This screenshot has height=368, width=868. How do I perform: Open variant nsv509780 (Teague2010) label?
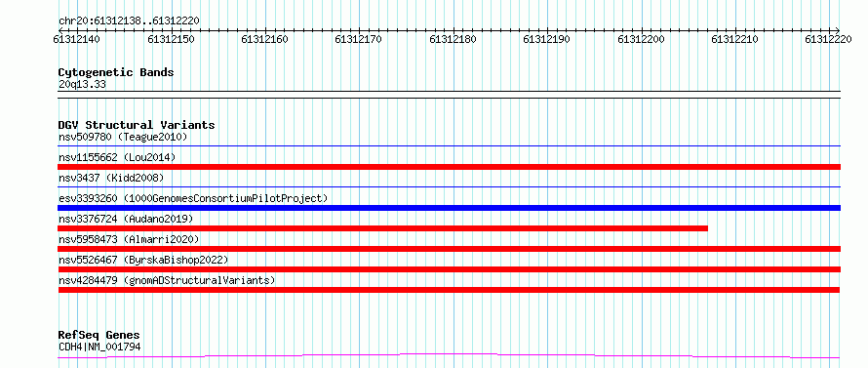click(x=123, y=137)
